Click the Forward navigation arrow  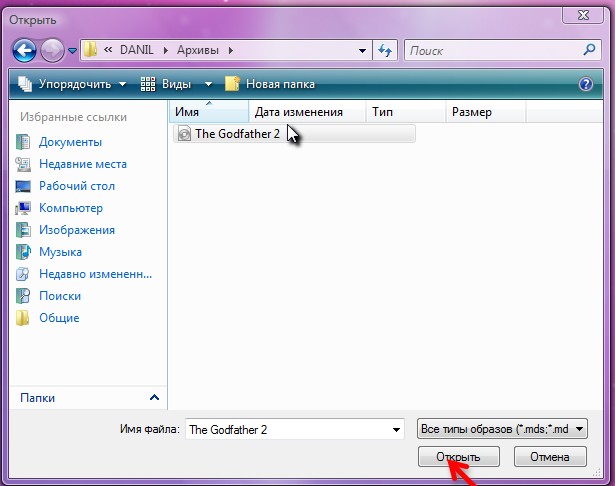[x=52, y=50]
